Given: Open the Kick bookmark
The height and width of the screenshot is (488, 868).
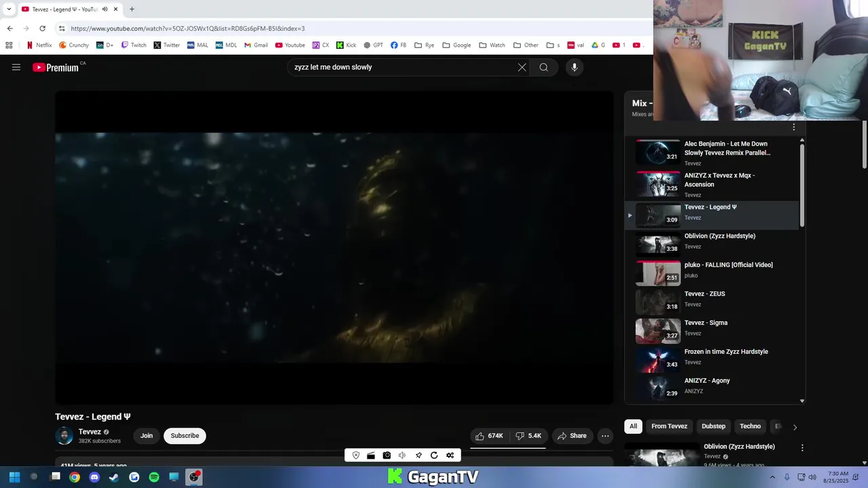Looking at the screenshot, I should click(x=346, y=45).
